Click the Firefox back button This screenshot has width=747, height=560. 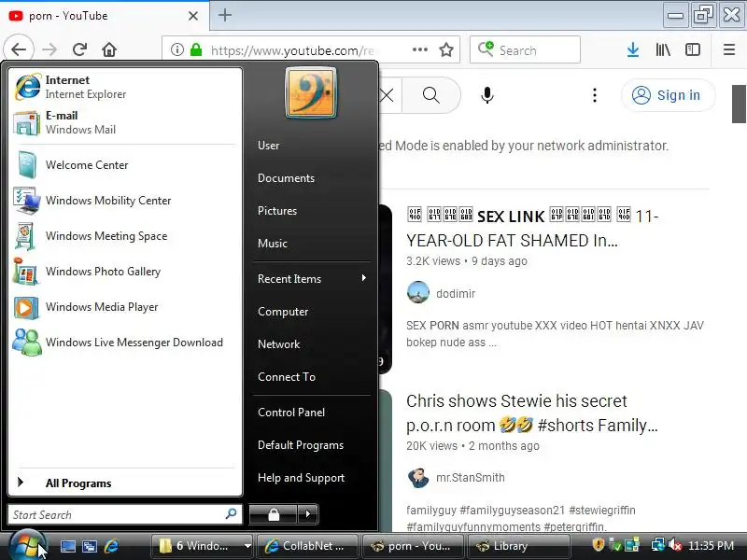pyautogui.click(x=19, y=49)
